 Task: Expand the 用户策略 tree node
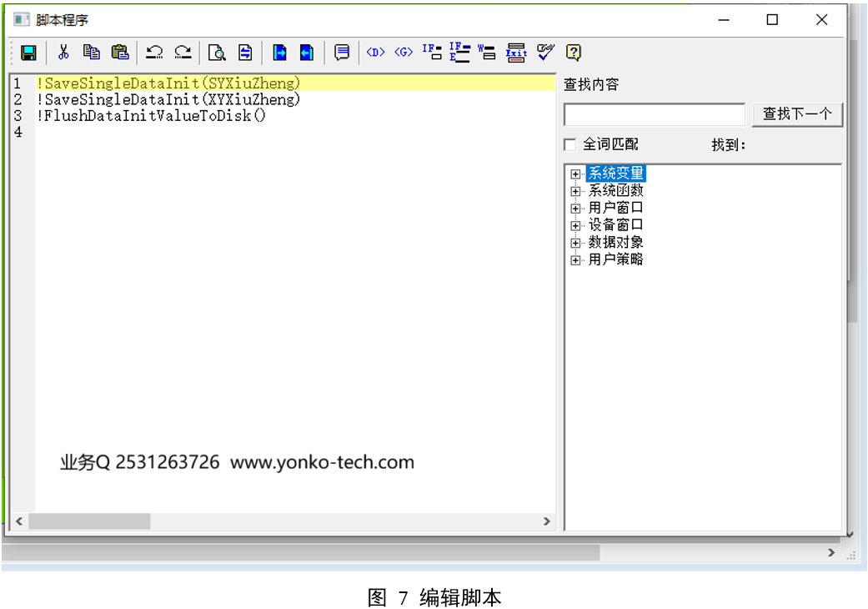click(x=575, y=260)
